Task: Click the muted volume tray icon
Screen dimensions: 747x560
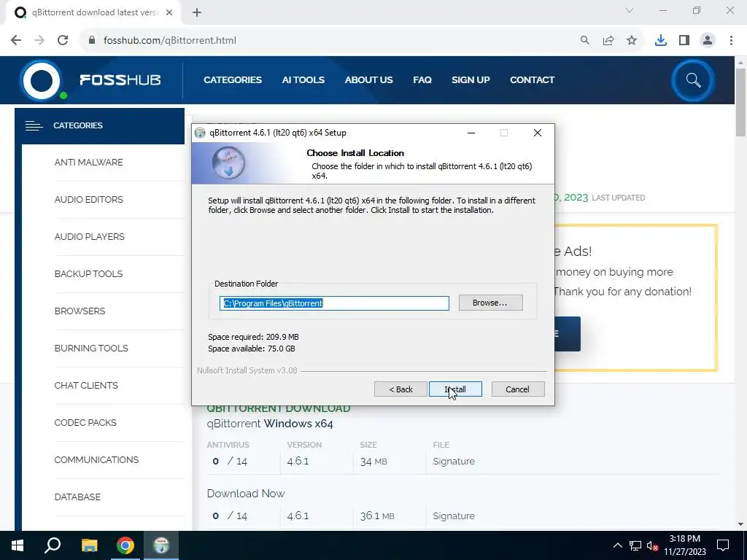Action: 652,545
